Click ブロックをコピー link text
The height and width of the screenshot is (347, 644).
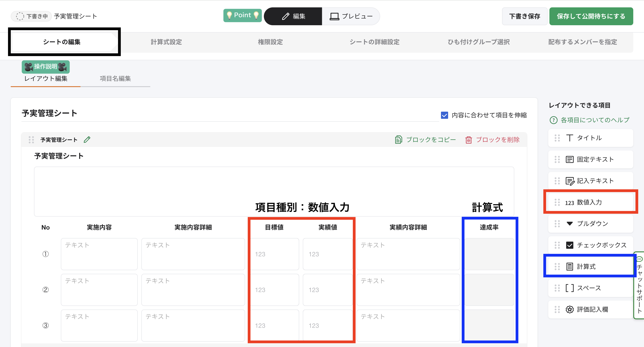pyautogui.click(x=431, y=140)
